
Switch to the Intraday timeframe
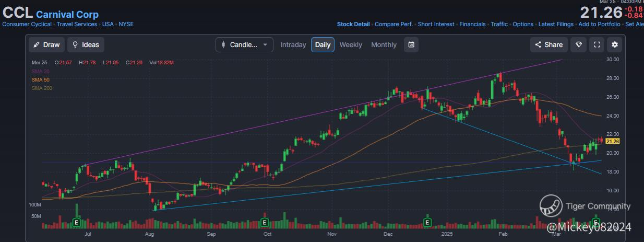pyautogui.click(x=293, y=45)
